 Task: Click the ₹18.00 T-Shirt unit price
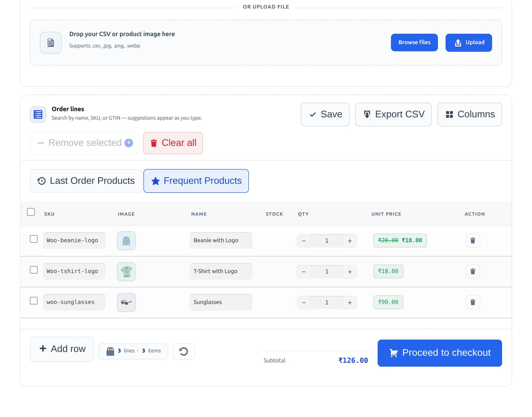(388, 271)
